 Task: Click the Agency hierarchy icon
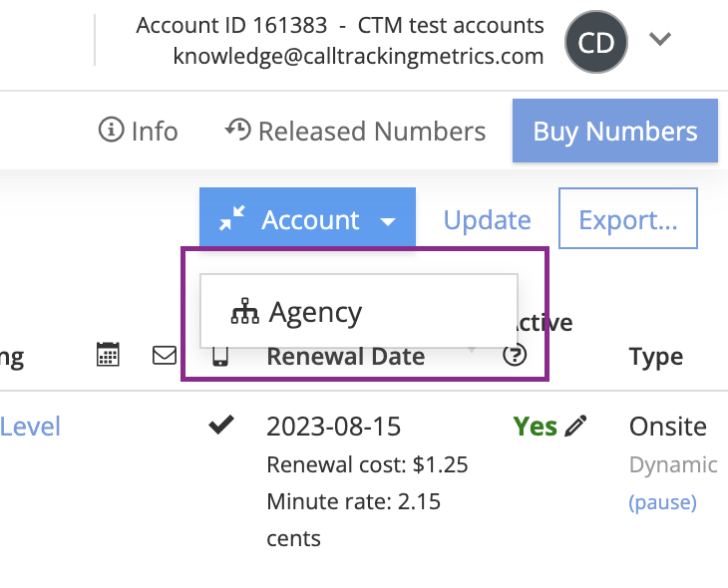tap(244, 311)
